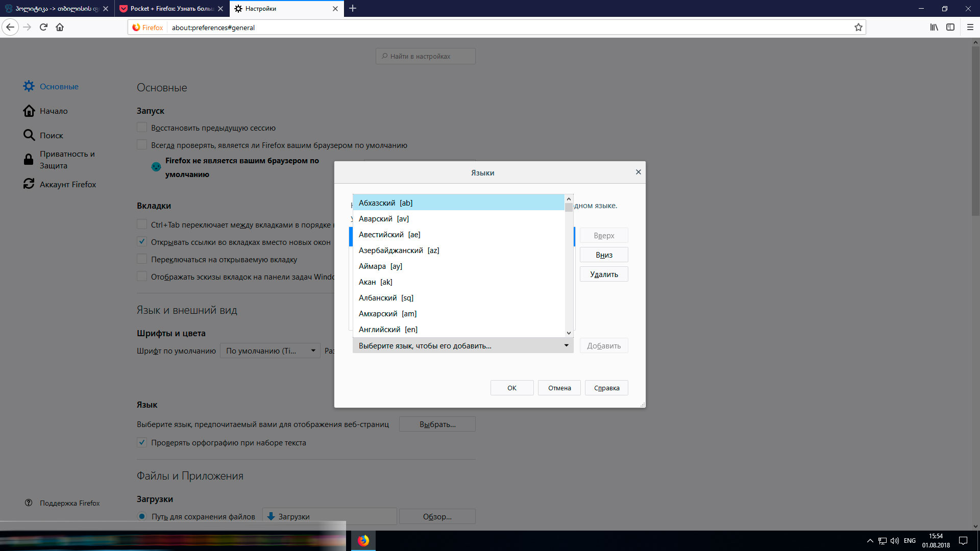The image size is (980, 551).
Task: Uncheck spell checking while typing option
Action: pyautogui.click(x=142, y=443)
